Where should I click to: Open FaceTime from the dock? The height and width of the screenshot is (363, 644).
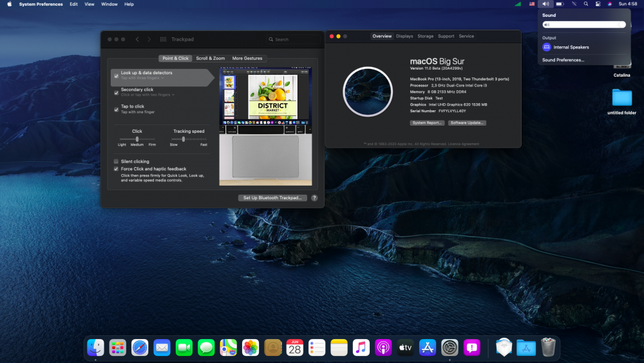pos(184,348)
